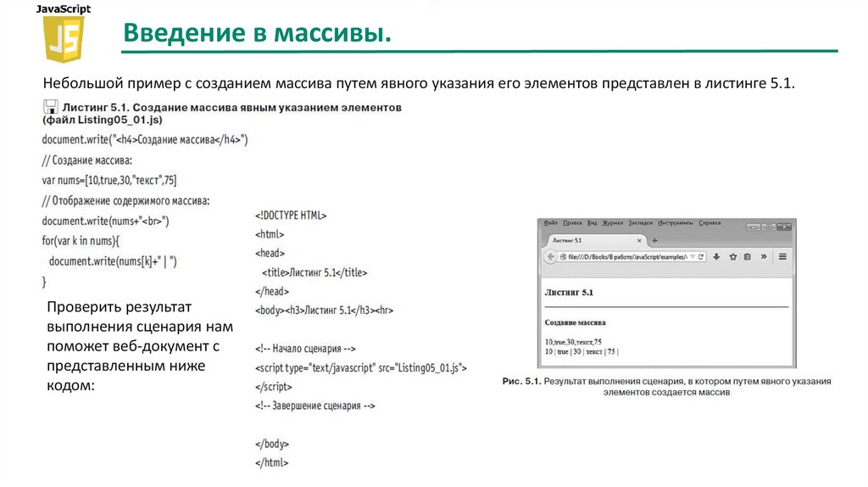Click the <!-- Начало сценария --> comment

coord(305,349)
